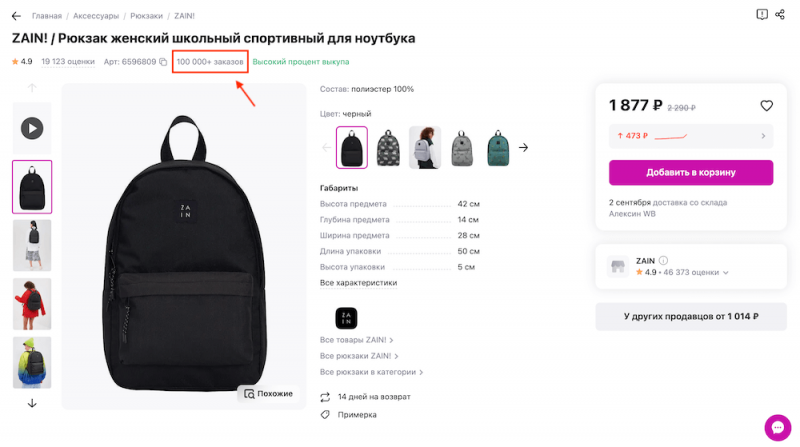Open the ZAIN brand logo
Image resolution: width=800 pixels, height=447 pixels.
coord(347,318)
